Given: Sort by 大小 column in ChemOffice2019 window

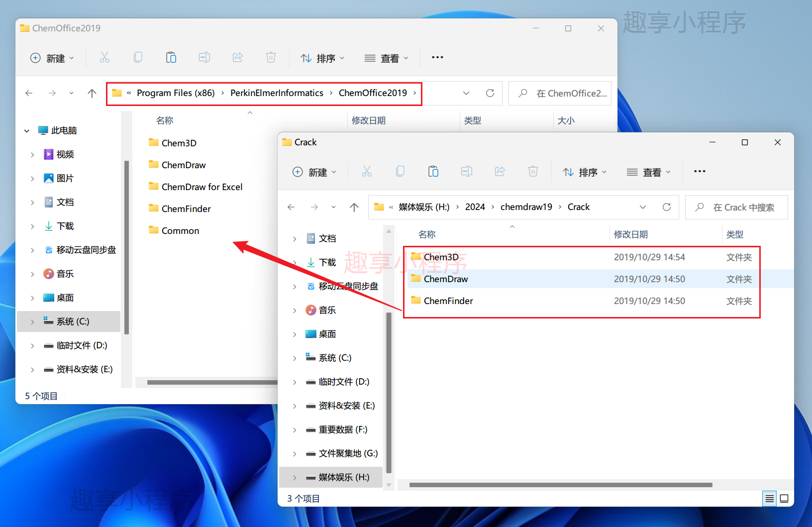Looking at the screenshot, I should click(x=566, y=120).
